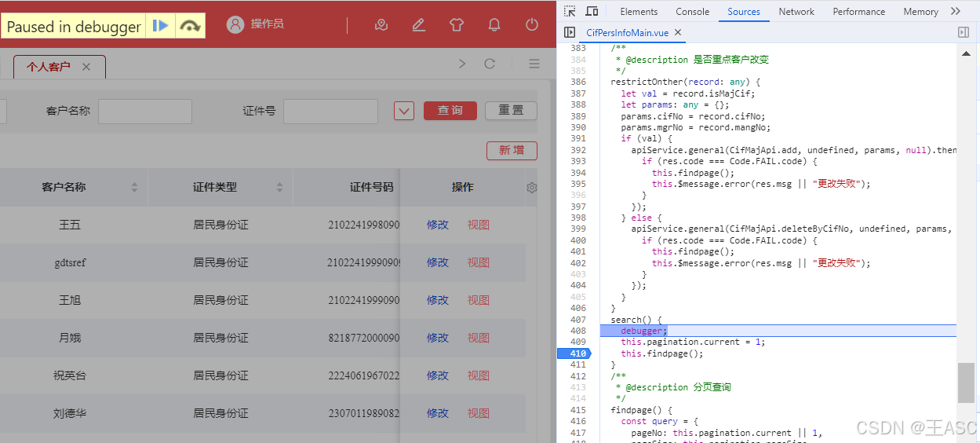Click the 新增 add button
Viewport: 980px width, 443px height.
click(512, 150)
